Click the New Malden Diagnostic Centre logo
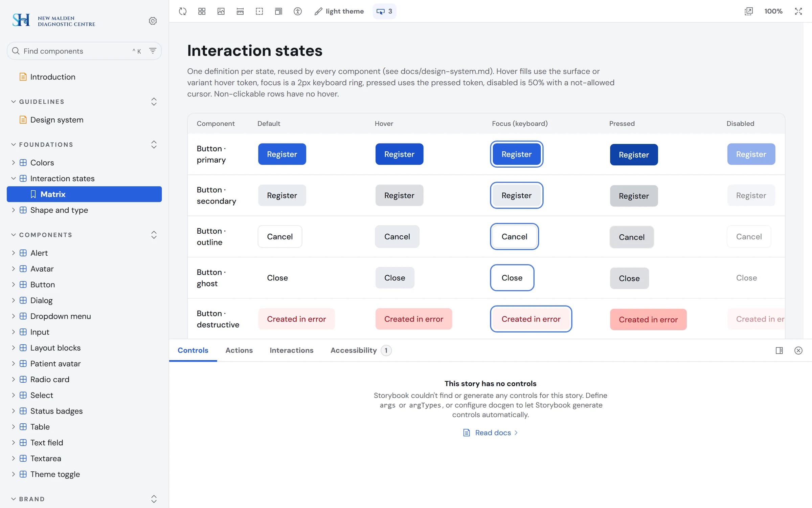This screenshot has width=812, height=508. coord(54,21)
